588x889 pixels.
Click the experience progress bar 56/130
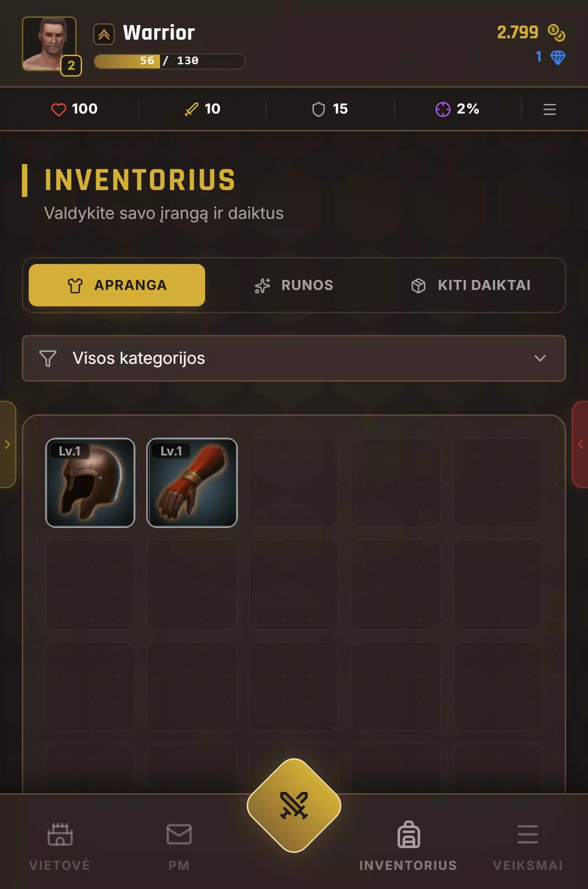point(170,61)
